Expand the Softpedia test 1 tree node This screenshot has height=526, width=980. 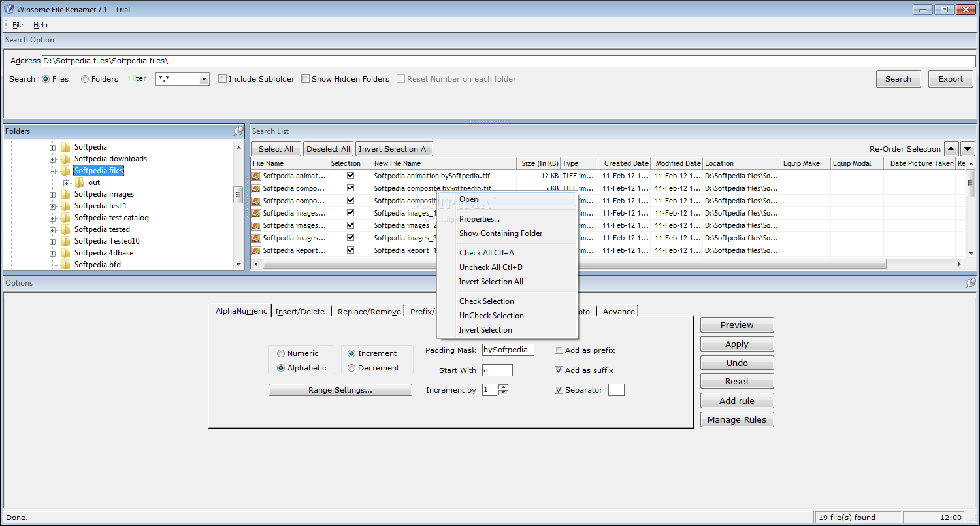click(x=52, y=206)
